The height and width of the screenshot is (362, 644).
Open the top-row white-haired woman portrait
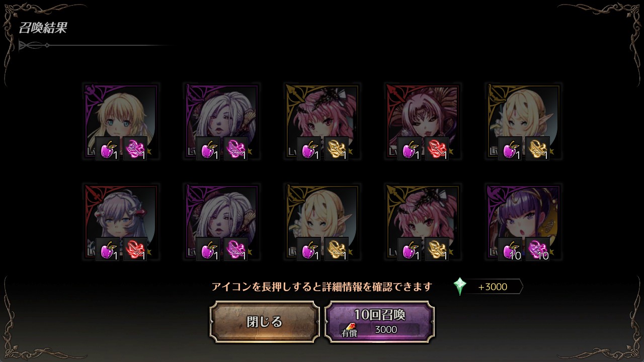pyautogui.click(x=221, y=121)
